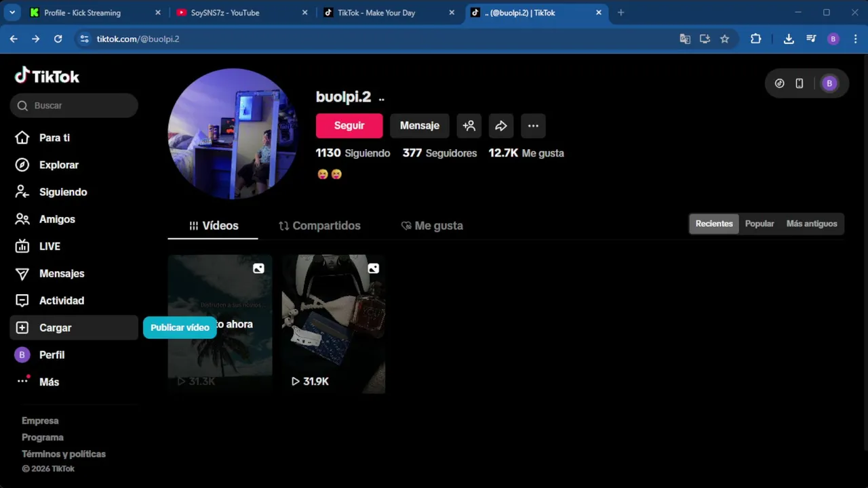Open Chrome three-dot menu
The width and height of the screenshot is (868, 488).
[x=854, y=39]
